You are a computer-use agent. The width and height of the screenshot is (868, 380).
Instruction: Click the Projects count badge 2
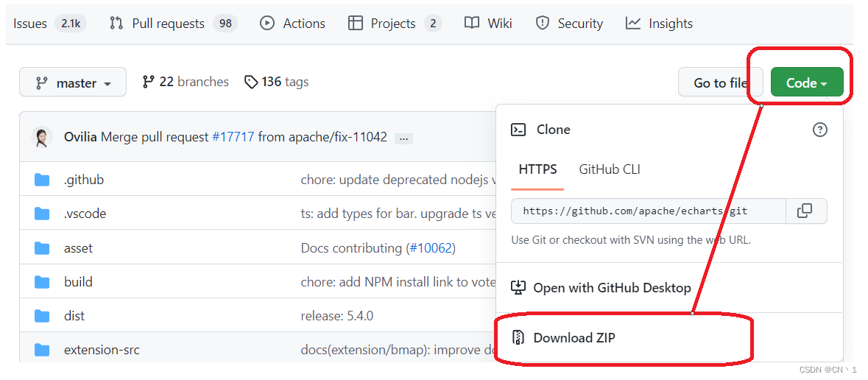tap(433, 24)
